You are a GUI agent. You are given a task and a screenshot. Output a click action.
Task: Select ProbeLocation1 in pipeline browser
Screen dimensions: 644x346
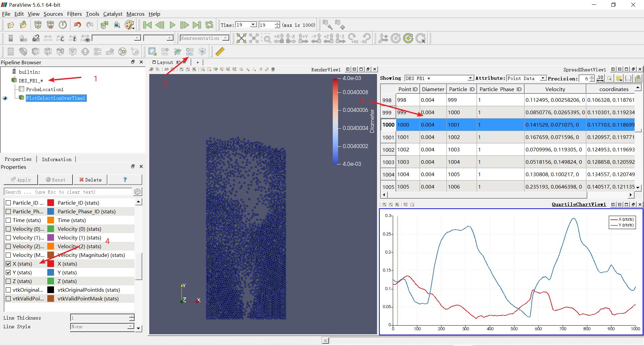pos(45,89)
